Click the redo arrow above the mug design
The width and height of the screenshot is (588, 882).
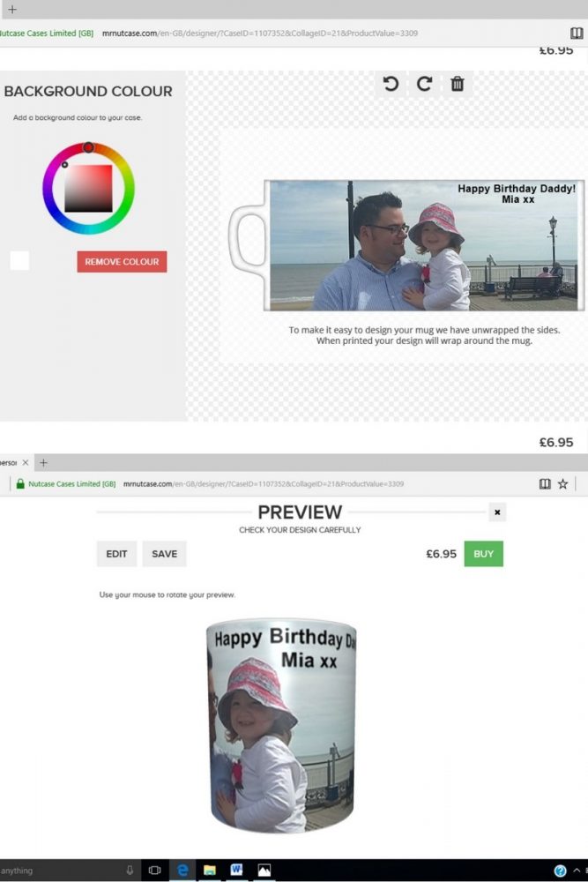424,84
